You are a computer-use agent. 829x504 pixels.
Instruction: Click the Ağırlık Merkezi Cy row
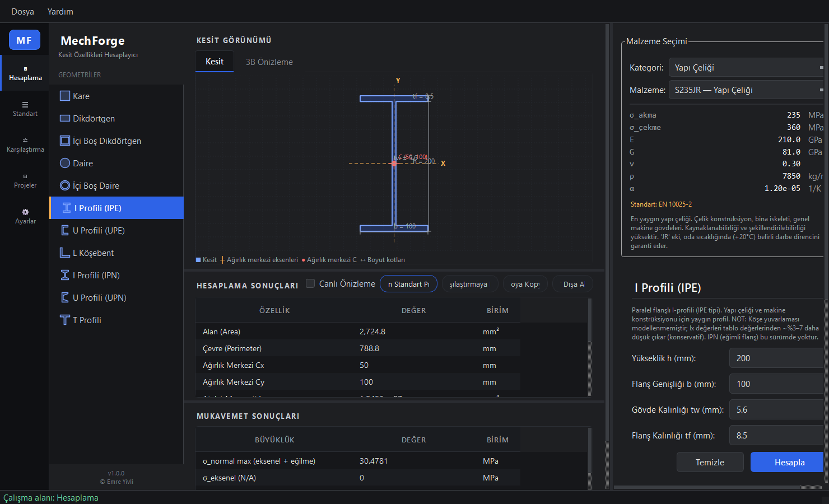click(358, 382)
